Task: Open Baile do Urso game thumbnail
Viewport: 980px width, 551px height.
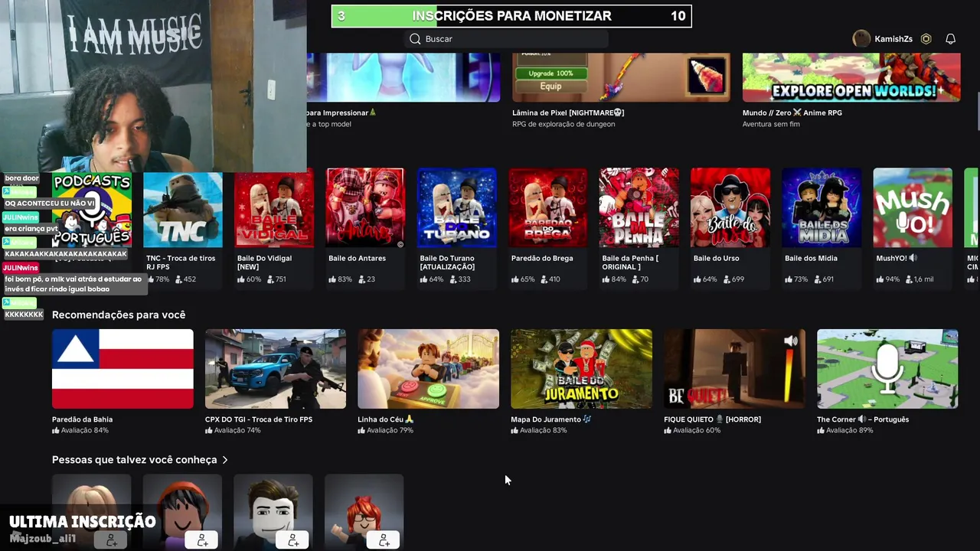Action: pyautogui.click(x=730, y=208)
